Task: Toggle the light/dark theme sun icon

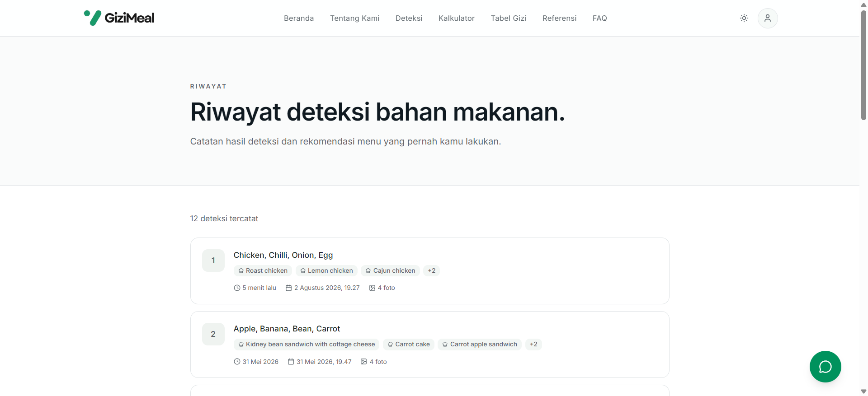Action: 744,18
